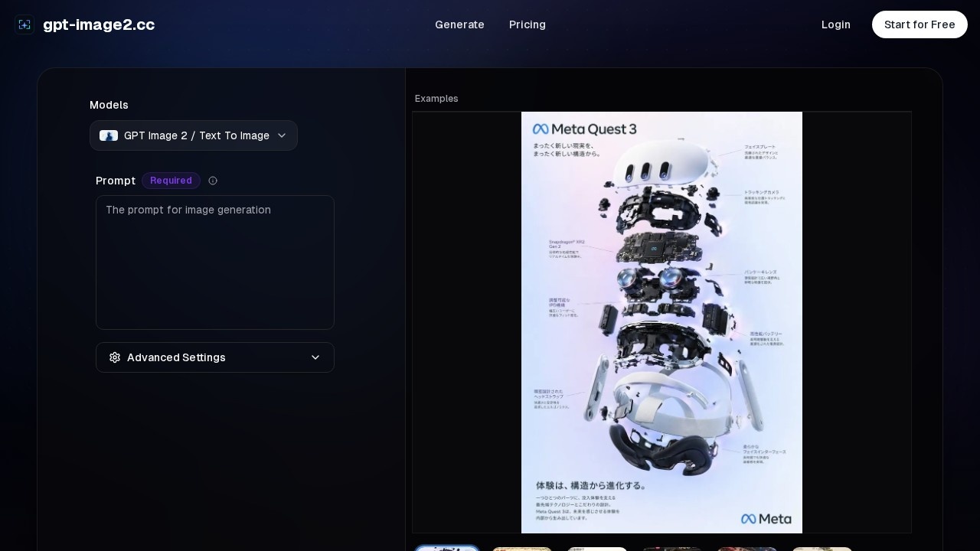Click the Meta Quest 3 example image
980x551 pixels.
click(x=661, y=322)
